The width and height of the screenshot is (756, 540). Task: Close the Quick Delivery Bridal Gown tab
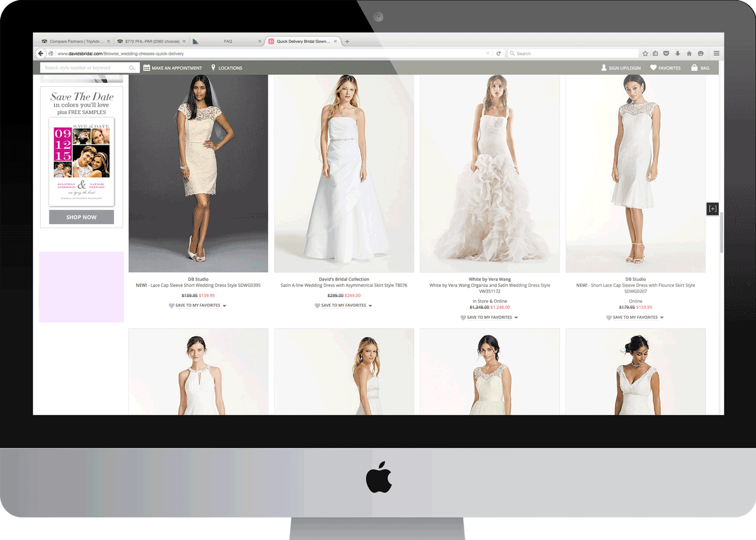click(x=335, y=41)
